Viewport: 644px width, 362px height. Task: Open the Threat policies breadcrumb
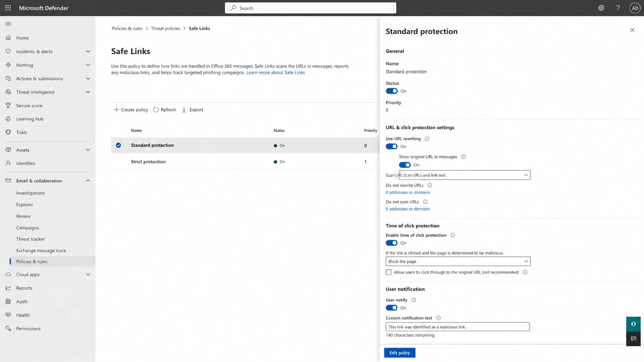coord(165,28)
